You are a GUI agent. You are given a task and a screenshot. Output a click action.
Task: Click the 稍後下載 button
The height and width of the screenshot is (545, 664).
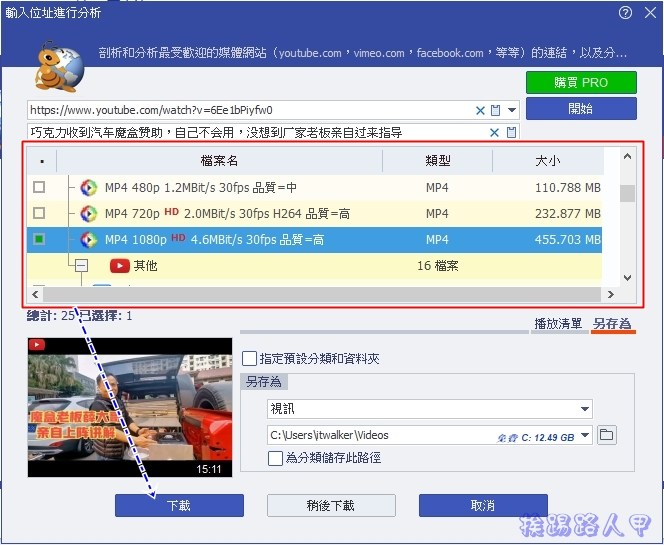[331, 505]
